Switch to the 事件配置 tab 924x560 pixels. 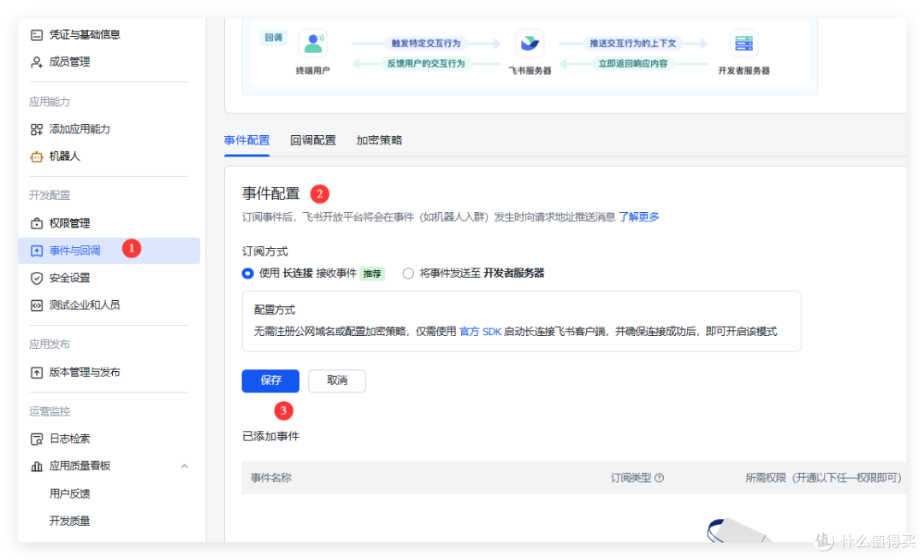(x=247, y=140)
